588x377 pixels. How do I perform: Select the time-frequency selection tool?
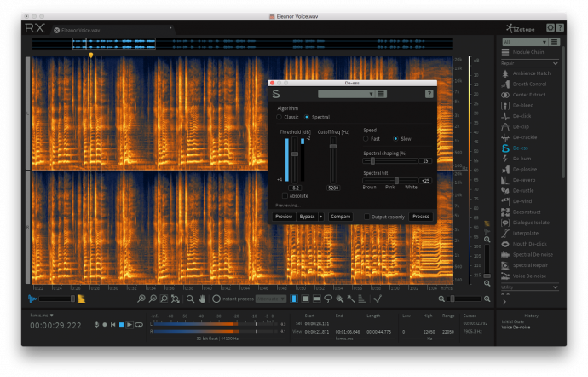pos(305,299)
